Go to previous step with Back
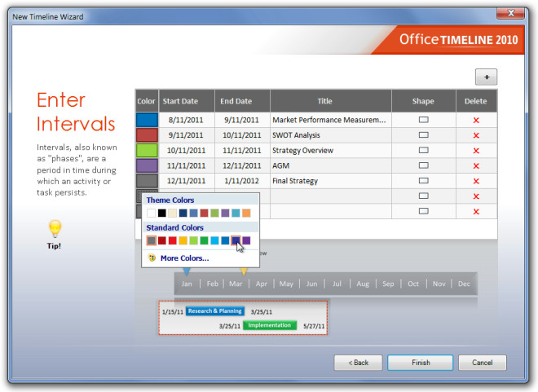This screenshot has height=392, width=538. tap(358, 363)
